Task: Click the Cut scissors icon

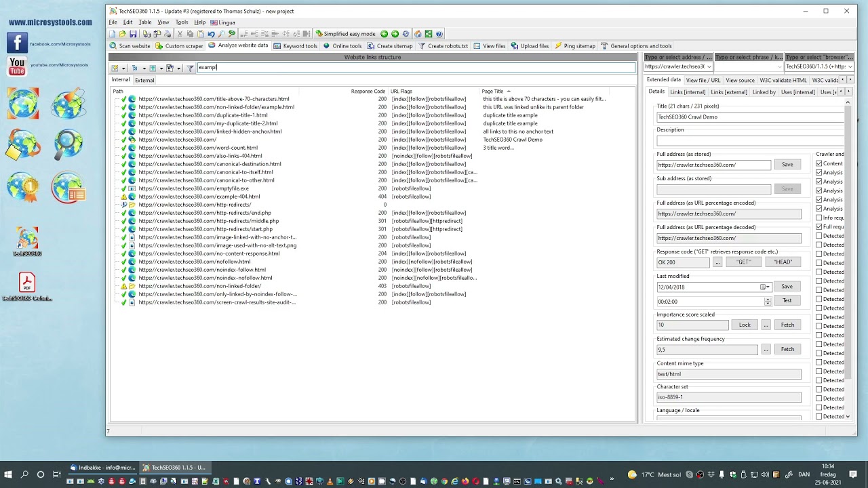Action: (x=180, y=34)
